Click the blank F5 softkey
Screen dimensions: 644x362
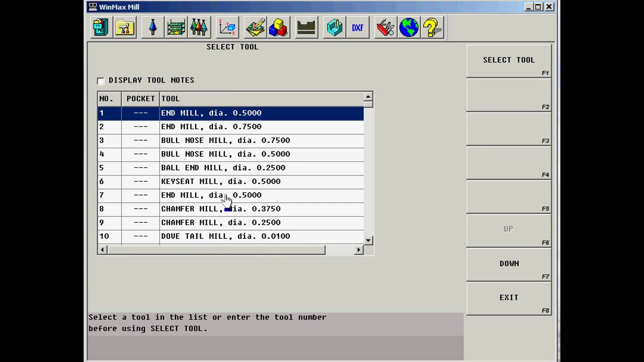point(509,196)
